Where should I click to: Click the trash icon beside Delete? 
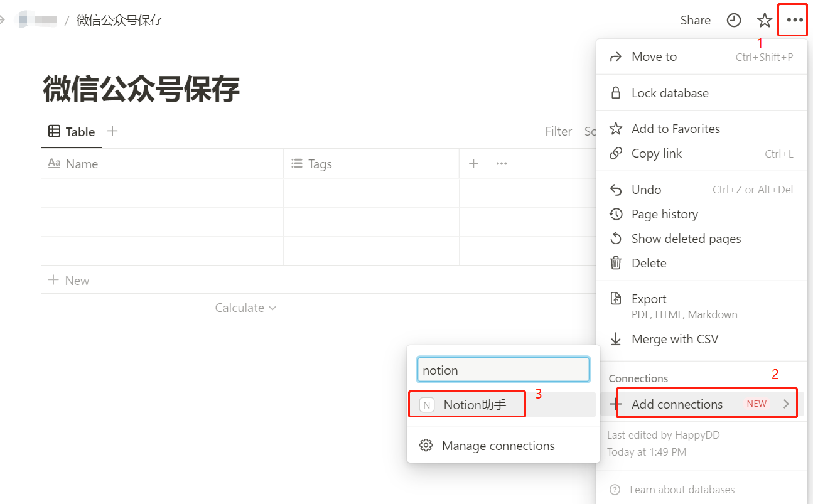pos(616,263)
